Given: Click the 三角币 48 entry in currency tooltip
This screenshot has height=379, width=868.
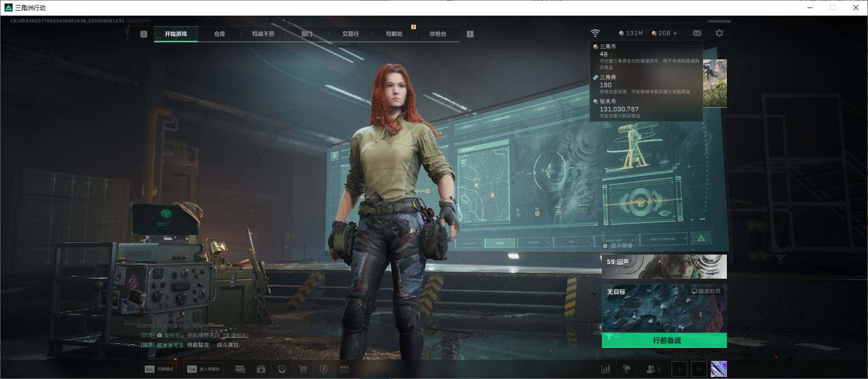Looking at the screenshot, I should coord(646,56).
